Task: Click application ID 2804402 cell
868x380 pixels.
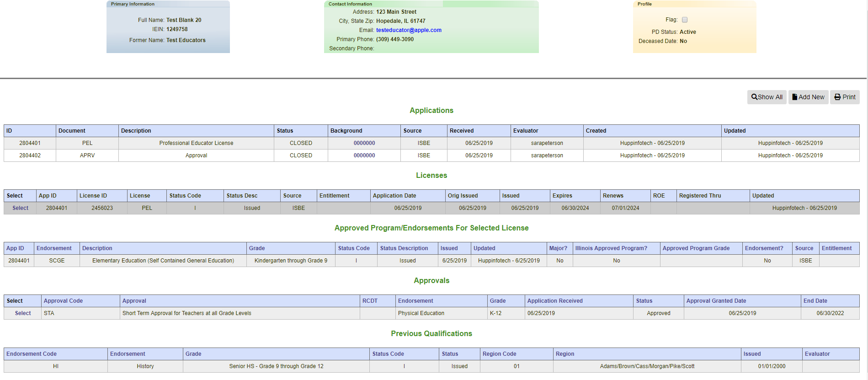Action: 30,155
